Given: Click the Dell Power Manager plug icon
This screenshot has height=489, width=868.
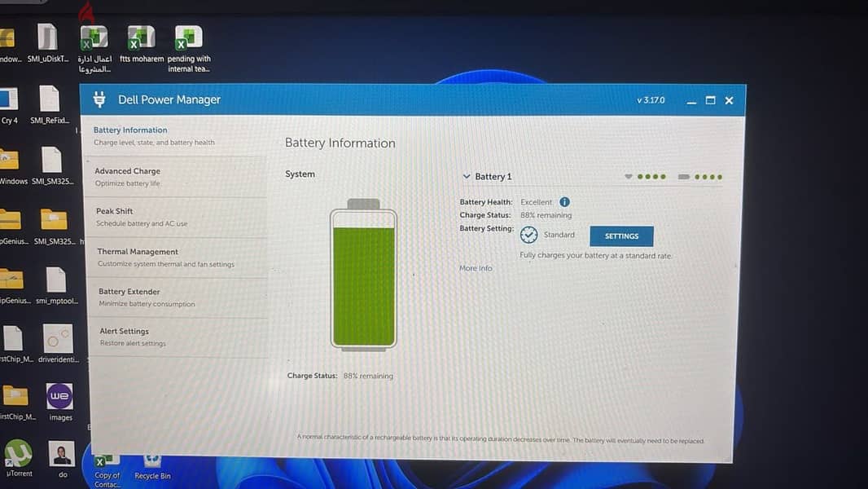Looking at the screenshot, I should click(99, 99).
